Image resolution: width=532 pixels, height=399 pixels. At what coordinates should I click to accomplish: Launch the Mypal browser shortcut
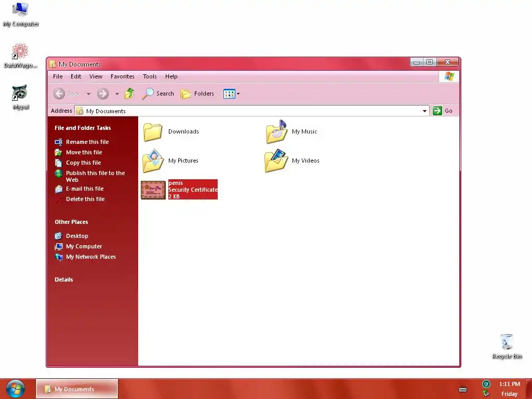[20, 97]
